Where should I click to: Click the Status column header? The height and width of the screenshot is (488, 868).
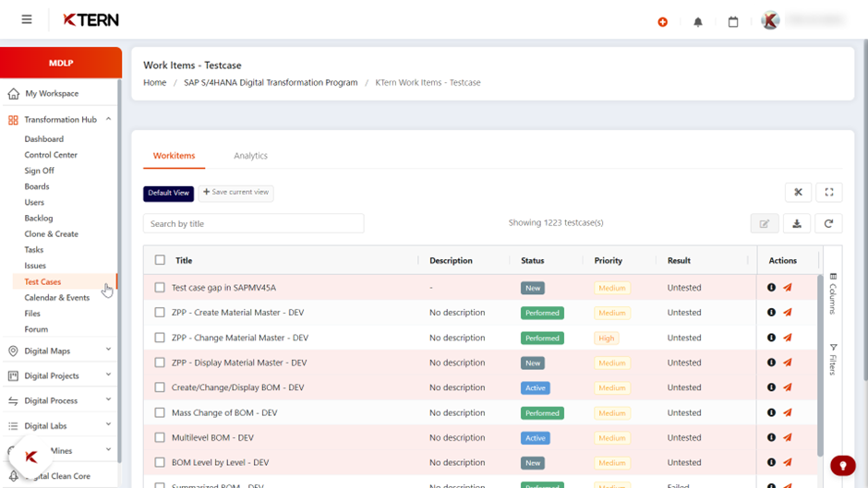coord(533,260)
